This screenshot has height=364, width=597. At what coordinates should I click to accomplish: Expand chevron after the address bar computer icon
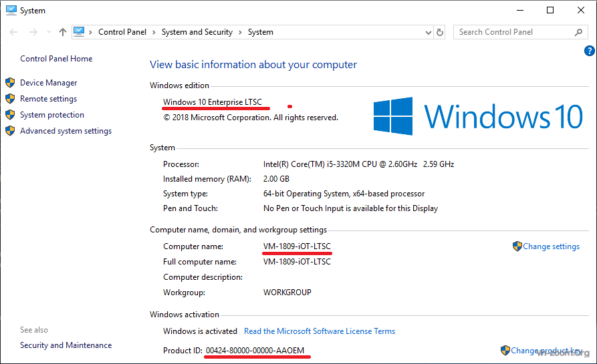91,32
